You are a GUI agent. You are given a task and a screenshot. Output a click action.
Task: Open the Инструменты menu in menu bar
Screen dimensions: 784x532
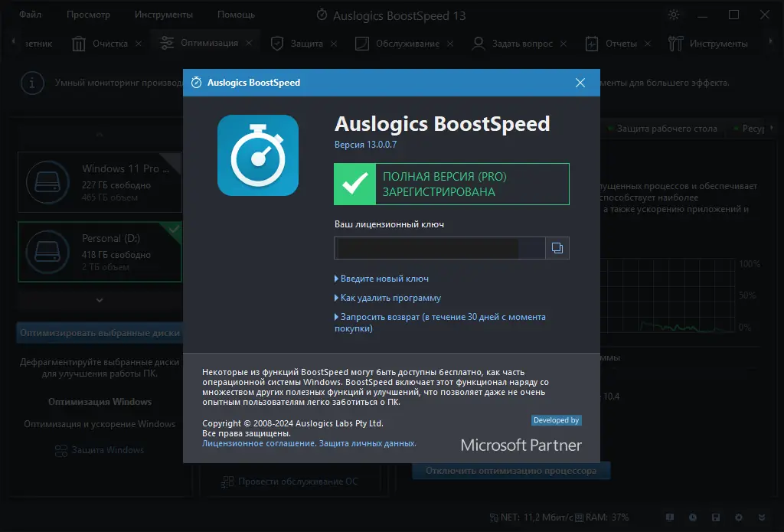pos(164,15)
